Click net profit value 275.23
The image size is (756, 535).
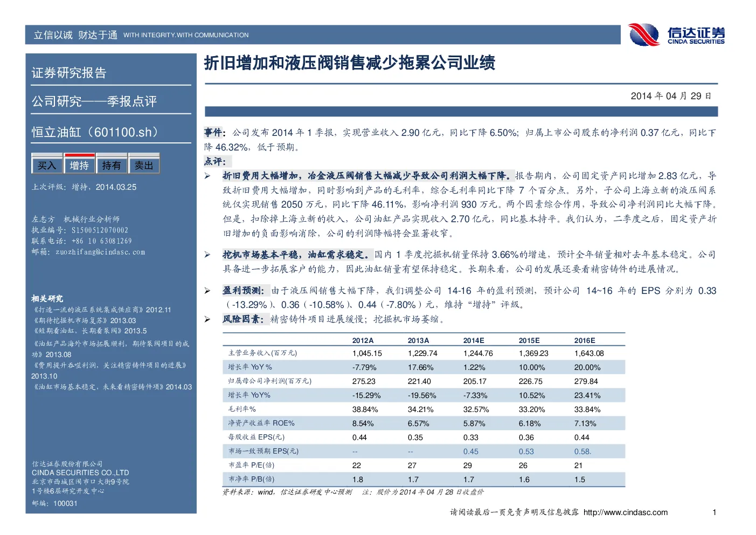(x=364, y=381)
